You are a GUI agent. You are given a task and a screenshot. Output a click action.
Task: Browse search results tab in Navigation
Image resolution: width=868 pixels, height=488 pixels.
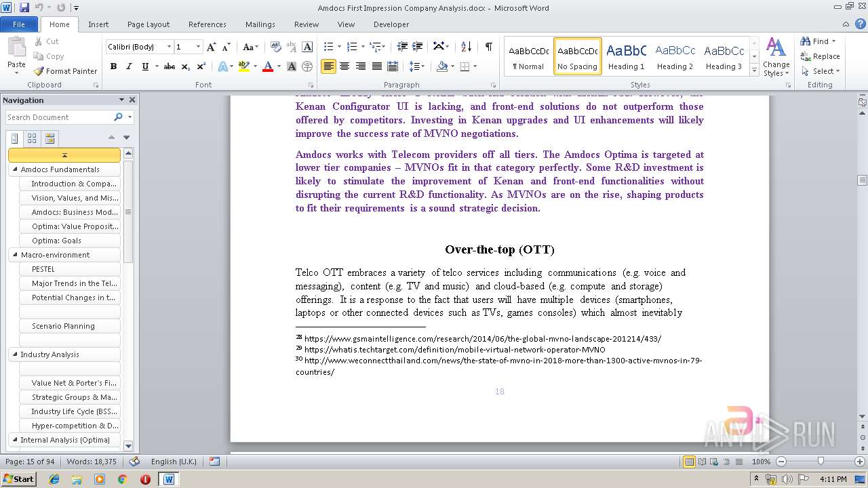50,138
